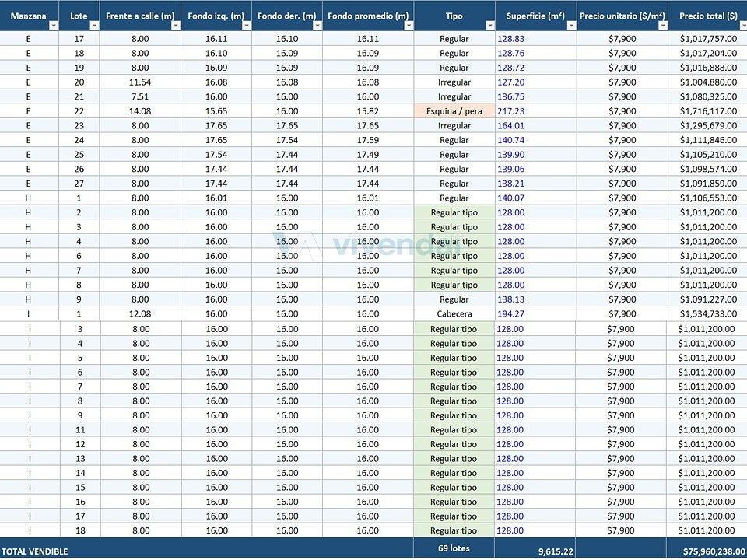Select lot number 27 in Manzana E

click(79, 184)
